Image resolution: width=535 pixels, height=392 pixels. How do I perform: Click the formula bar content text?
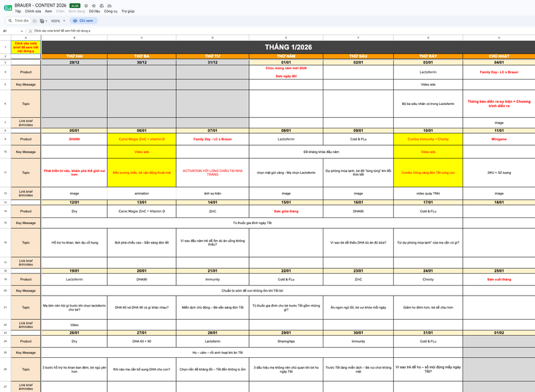62,31
